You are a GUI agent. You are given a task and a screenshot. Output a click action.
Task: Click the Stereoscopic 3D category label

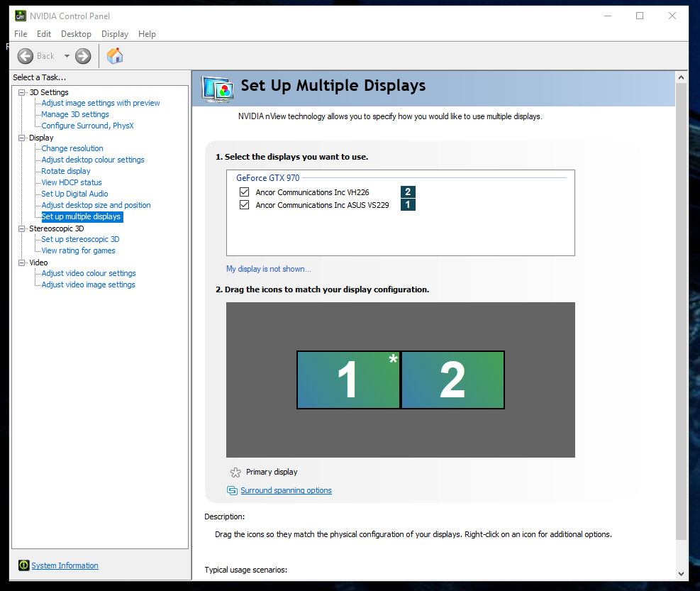[x=57, y=228]
